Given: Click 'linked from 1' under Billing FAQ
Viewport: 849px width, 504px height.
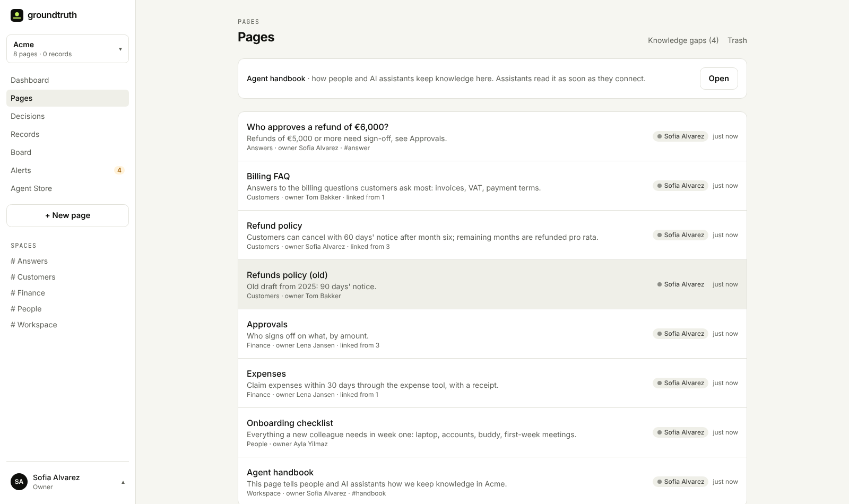Looking at the screenshot, I should (x=366, y=197).
